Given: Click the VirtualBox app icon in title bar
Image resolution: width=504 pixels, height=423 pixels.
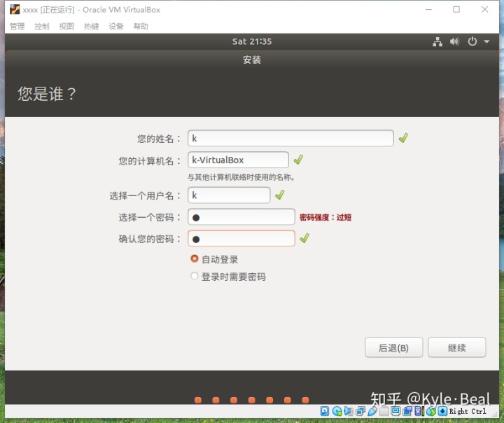Looking at the screenshot, I should coord(15,10).
